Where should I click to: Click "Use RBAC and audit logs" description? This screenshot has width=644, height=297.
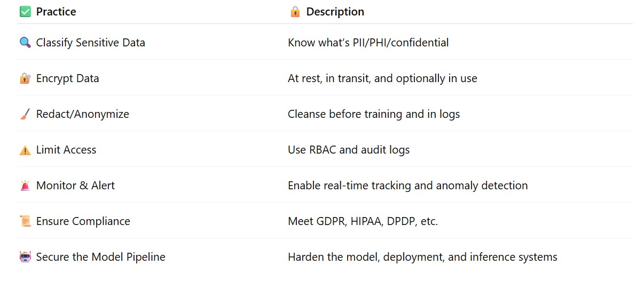(349, 150)
